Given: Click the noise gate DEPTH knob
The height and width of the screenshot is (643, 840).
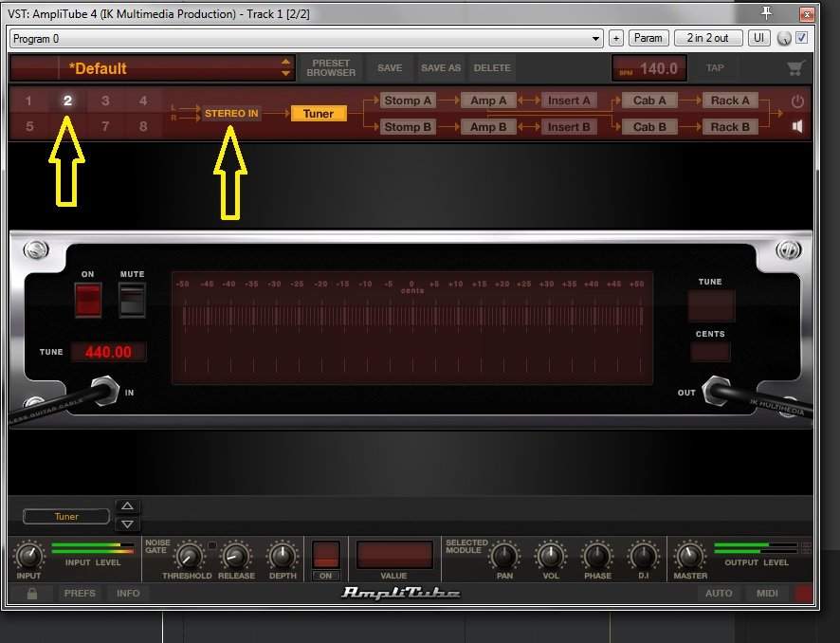Looking at the screenshot, I should (x=282, y=556).
